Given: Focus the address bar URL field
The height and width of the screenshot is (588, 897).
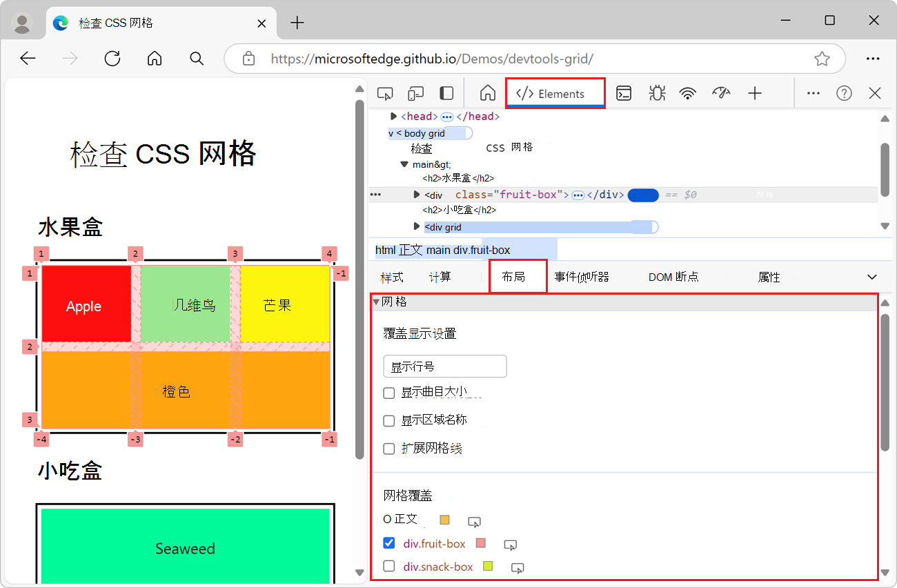Looking at the screenshot, I should (535, 59).
